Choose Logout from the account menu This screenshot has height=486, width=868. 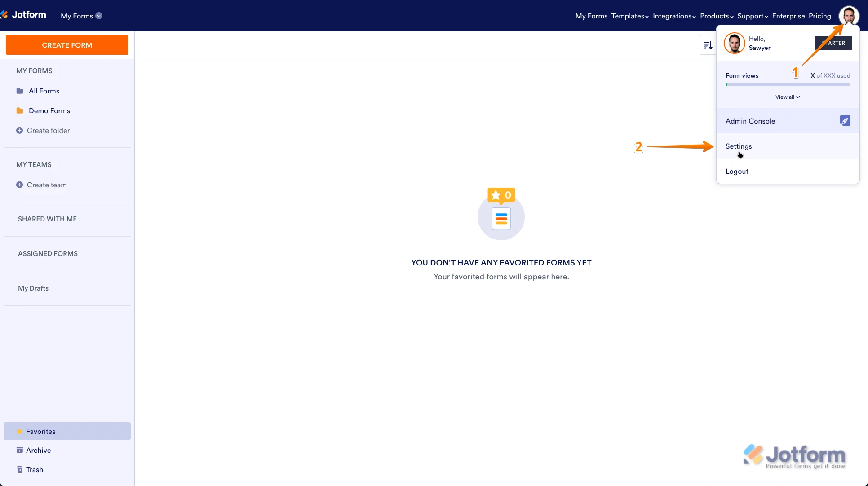point(737,172)
